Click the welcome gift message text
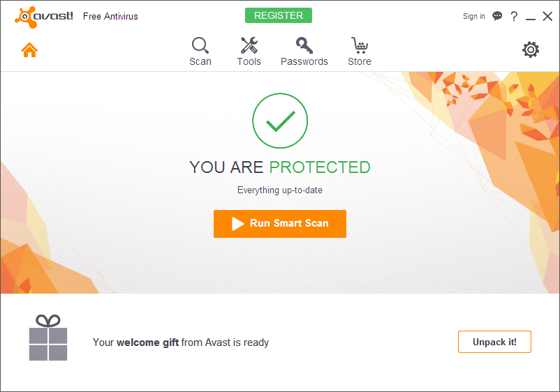 (181, 342)
